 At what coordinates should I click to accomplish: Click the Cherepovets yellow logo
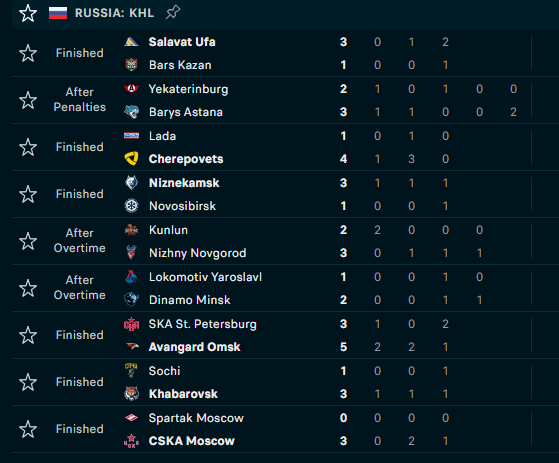tap(131, 159)
